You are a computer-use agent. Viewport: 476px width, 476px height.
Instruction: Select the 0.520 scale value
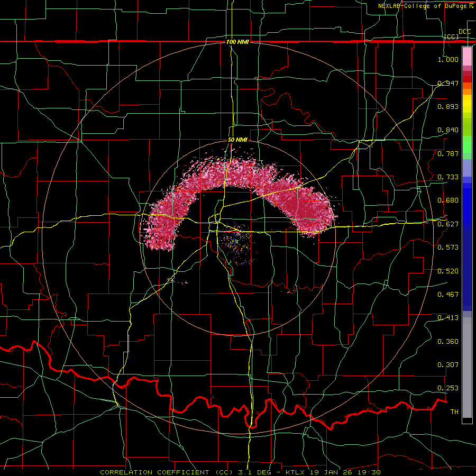click(448, 271)
